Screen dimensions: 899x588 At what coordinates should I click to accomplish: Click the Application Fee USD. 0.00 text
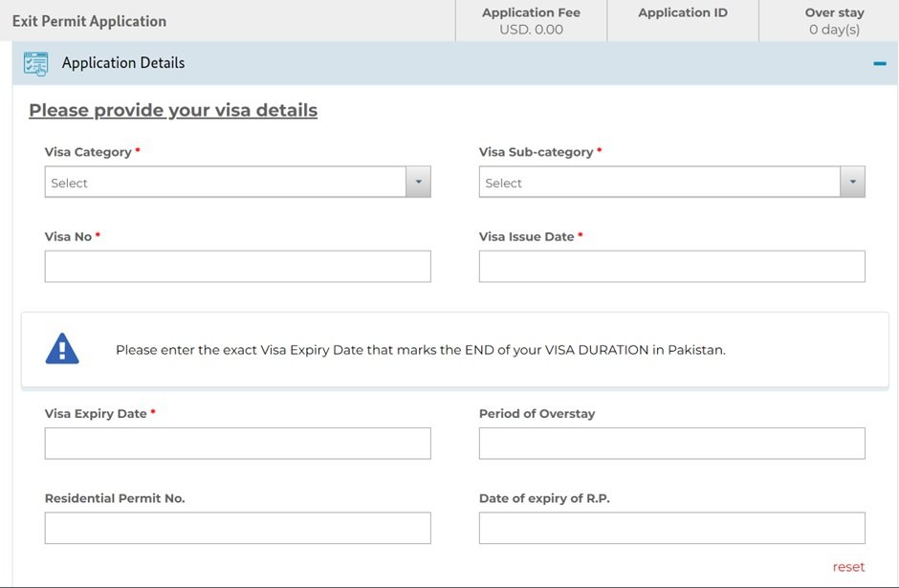coord(531,21)
